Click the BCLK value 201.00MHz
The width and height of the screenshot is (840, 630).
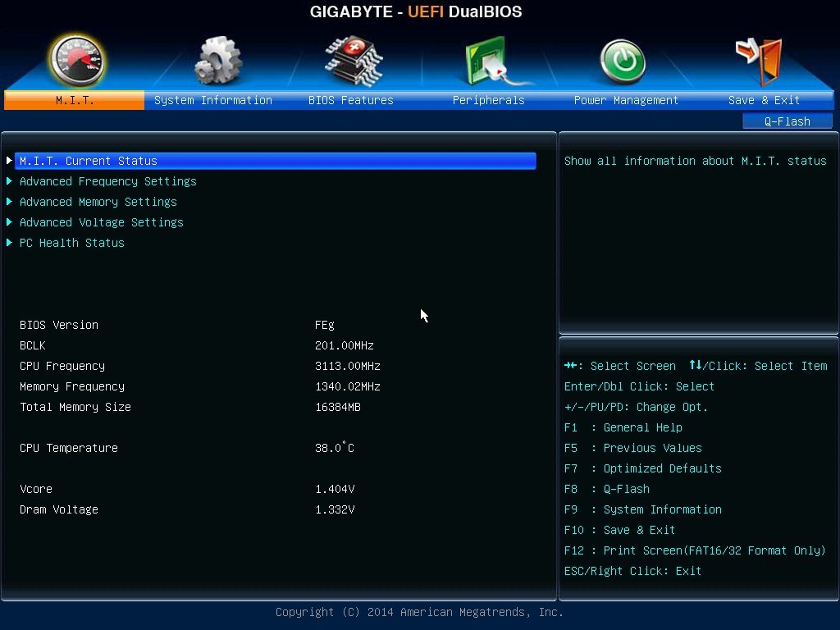345,345
